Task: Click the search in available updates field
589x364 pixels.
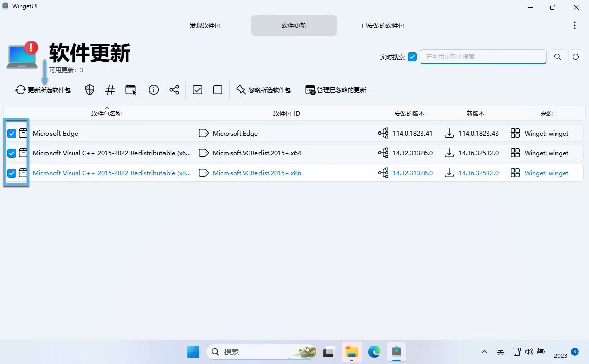Action: click(x=483, y=57)
